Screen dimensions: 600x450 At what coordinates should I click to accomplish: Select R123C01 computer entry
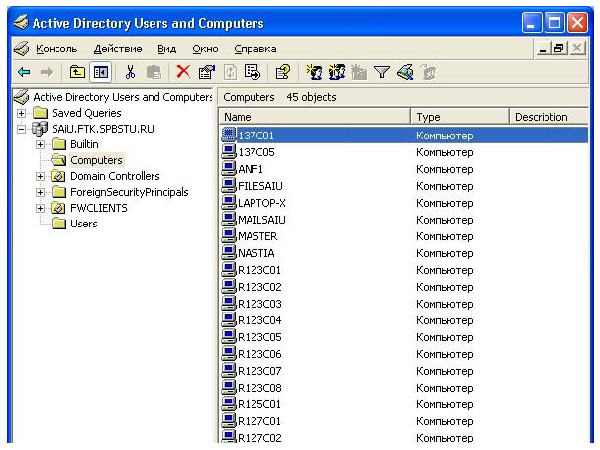pos(259,270)
